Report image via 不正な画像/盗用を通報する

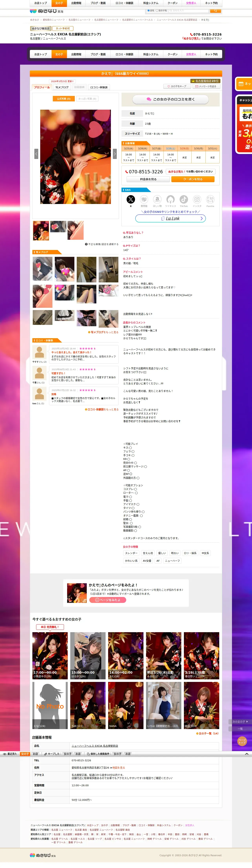102,244
